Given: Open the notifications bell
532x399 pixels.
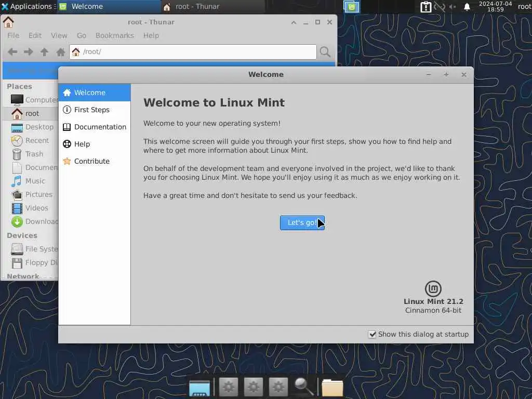Looking at the screenshot, I should (x=467, y=7).
